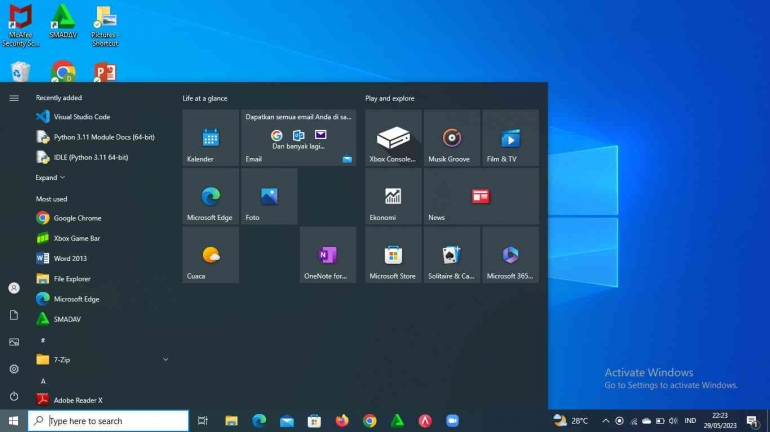Click the Play and explore group header

[389, 98]
